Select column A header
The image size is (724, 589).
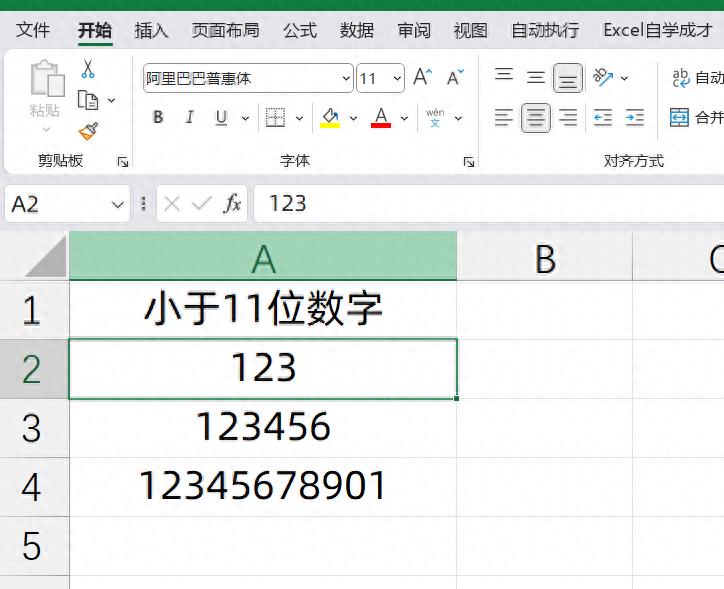[x=263, y=256]
